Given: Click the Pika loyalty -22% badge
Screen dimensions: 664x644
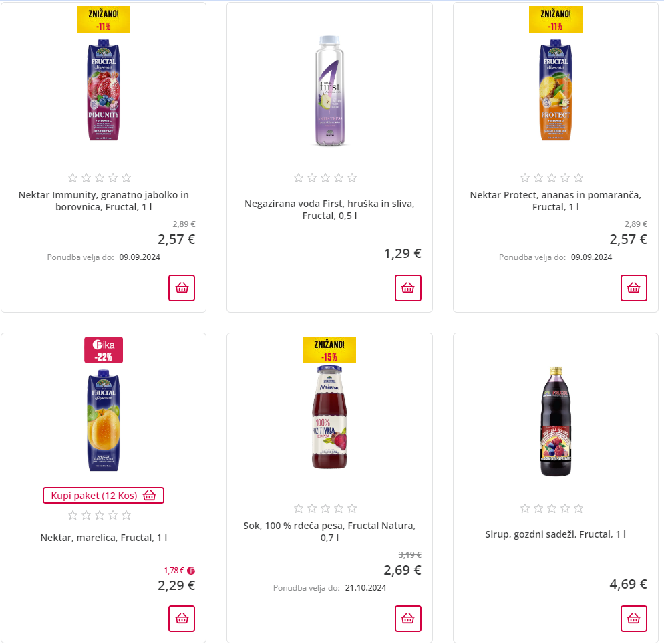Looking at the screenshot, I should tap(104, 350).
